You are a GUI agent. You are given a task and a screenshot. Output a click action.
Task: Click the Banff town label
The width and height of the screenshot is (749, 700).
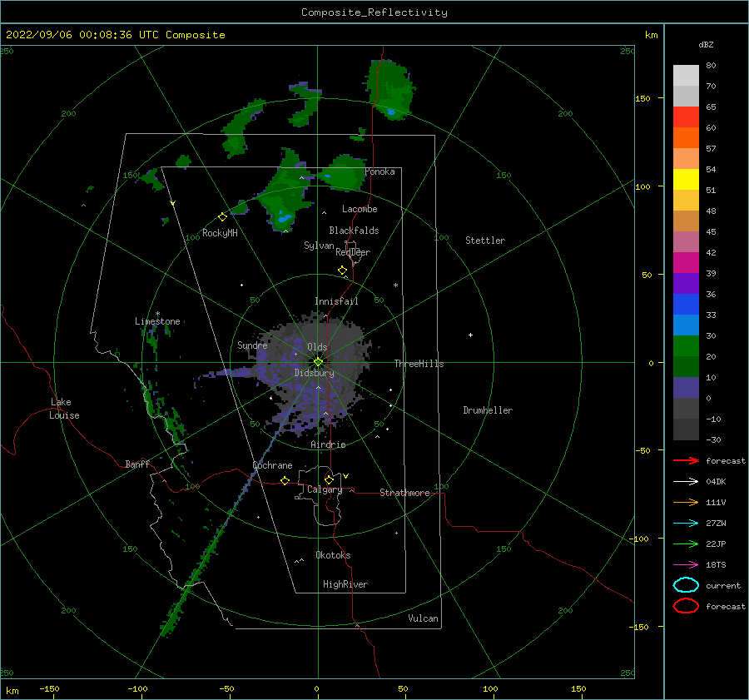point(137,464)
